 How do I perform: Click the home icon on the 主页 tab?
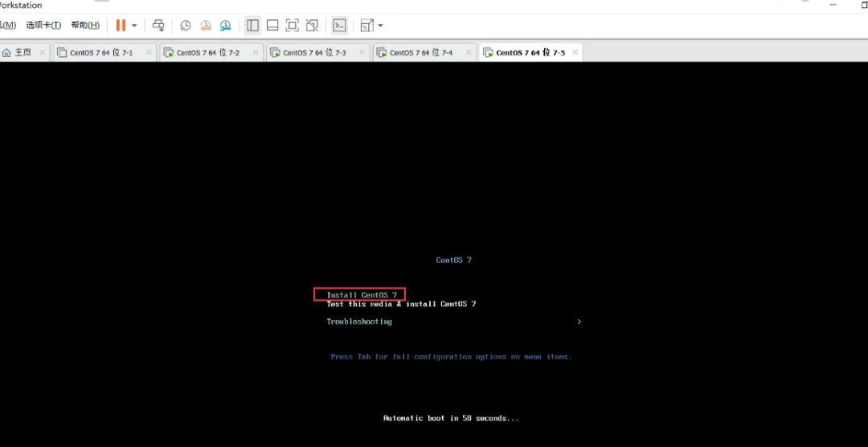6,52
